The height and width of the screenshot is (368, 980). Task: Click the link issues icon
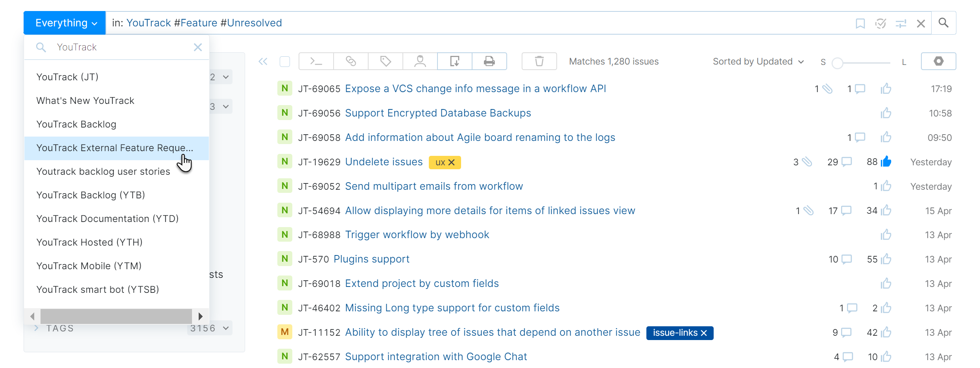351,61
